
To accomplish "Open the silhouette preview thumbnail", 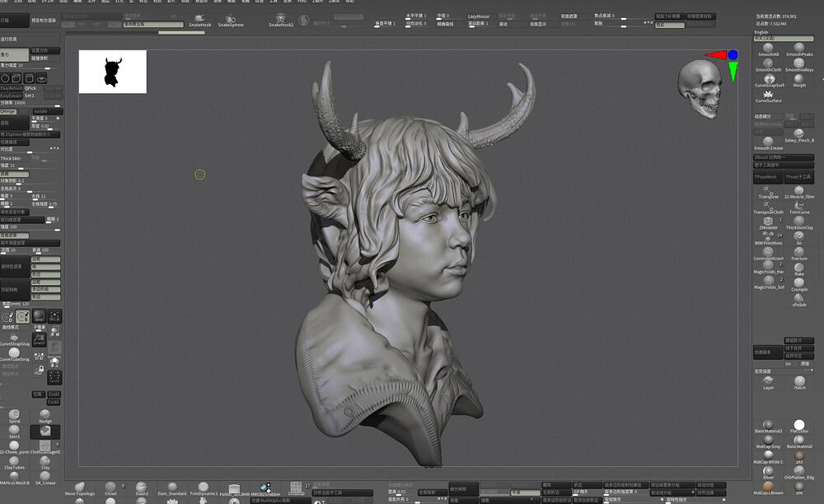I will [113, 72].
